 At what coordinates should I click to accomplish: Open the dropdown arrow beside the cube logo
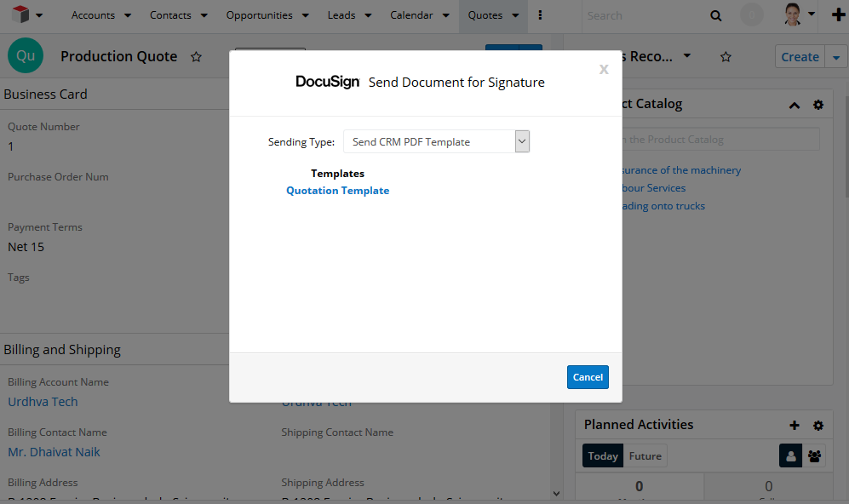[x=39, y=15]
